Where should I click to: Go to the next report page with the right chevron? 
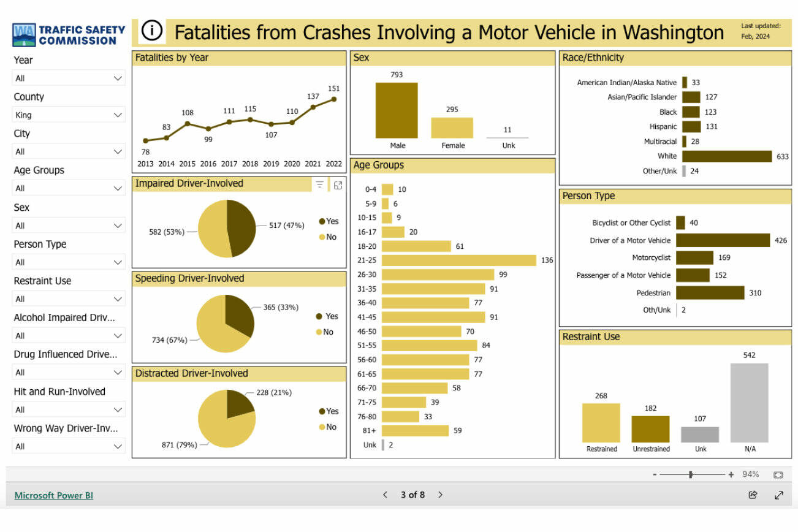click(440, 495)
